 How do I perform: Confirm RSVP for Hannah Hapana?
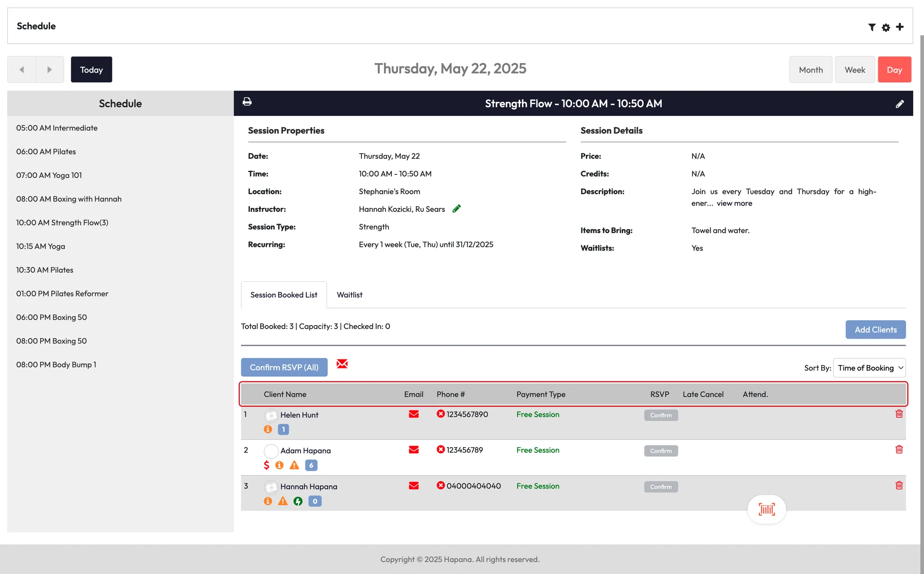point(661,487)
